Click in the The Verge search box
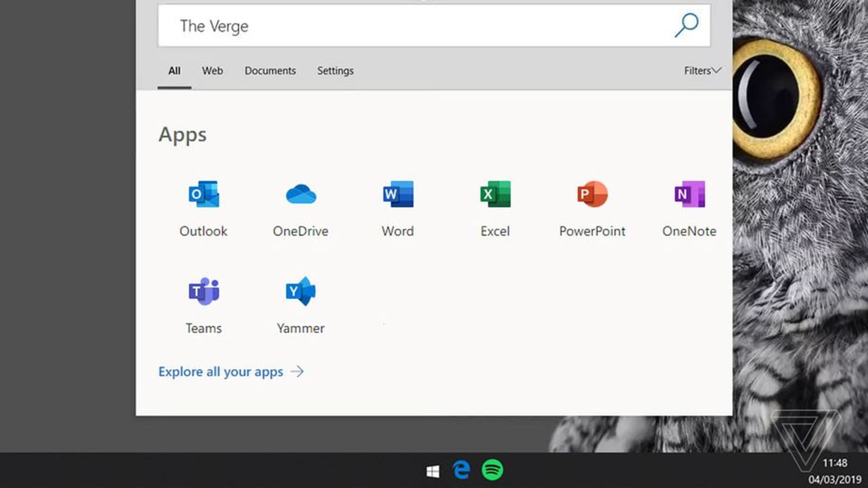This screenshot has width=868, height=488. [x=434, y=25]
